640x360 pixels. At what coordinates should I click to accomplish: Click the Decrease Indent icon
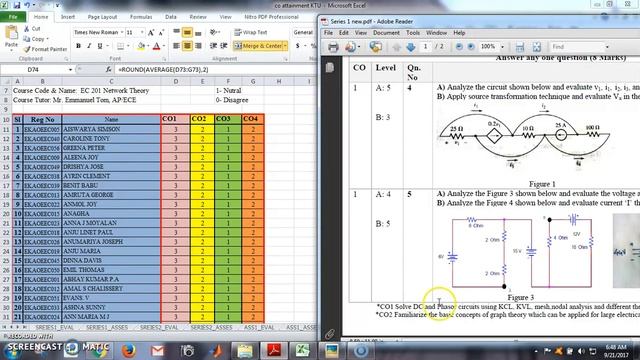(x=213, y=46)
